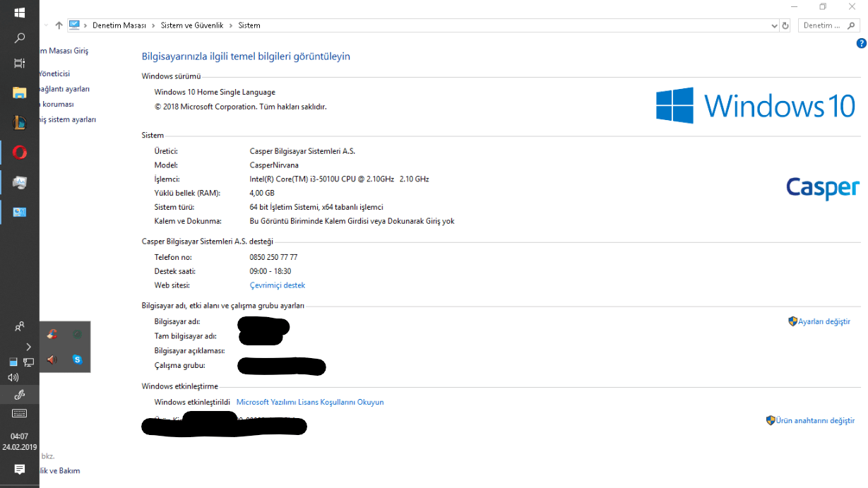This screenshot has height=488, width=868.
Task: Select the Sistem breadcrumb
Action: (249, 25)
